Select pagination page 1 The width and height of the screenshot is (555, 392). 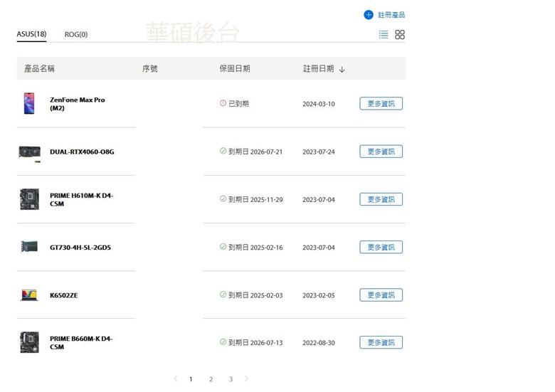pyautogui.click(x=191, y=379)
